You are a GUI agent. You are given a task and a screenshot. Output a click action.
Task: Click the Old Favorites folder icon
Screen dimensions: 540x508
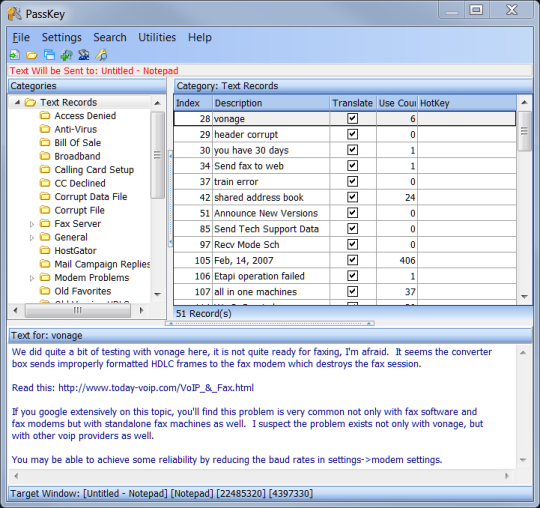pyautogui.click(x=45, y=290)
